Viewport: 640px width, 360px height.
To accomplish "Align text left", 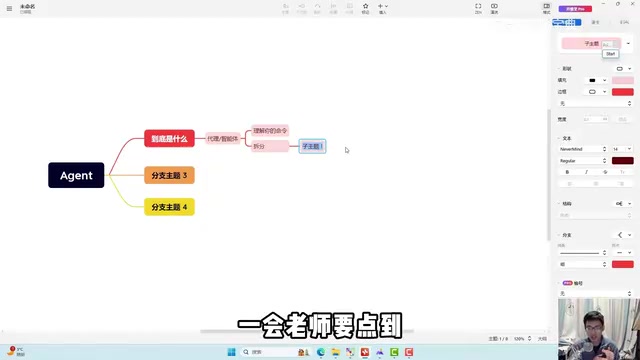I will (570, 184).
